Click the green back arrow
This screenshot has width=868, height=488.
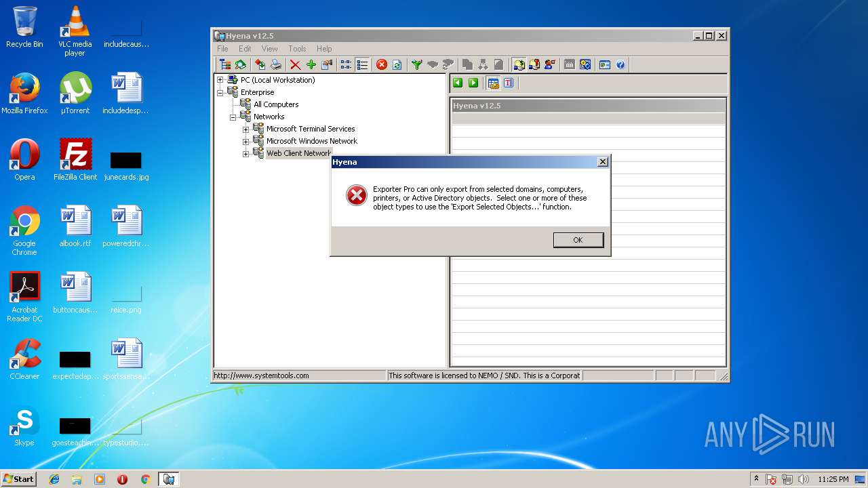[458, 83]
